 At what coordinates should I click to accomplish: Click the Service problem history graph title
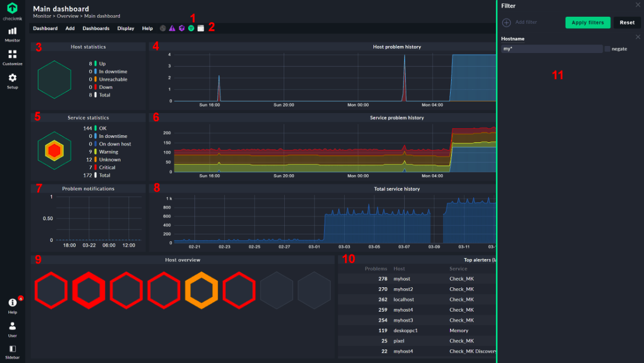click(397, 117)
